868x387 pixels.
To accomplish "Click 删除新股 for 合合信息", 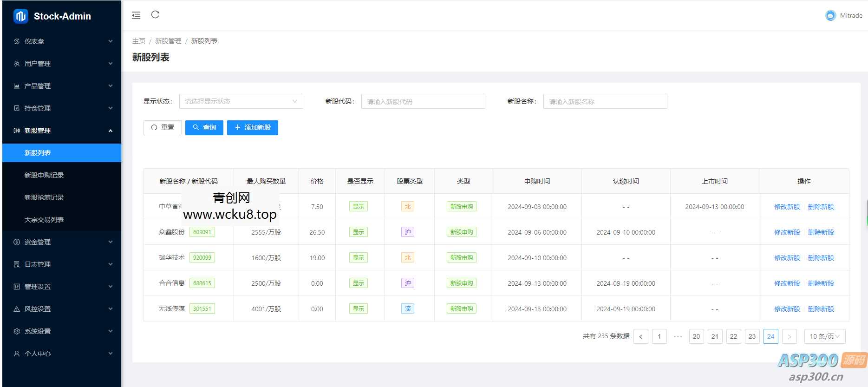I will (x=821, y=283).
